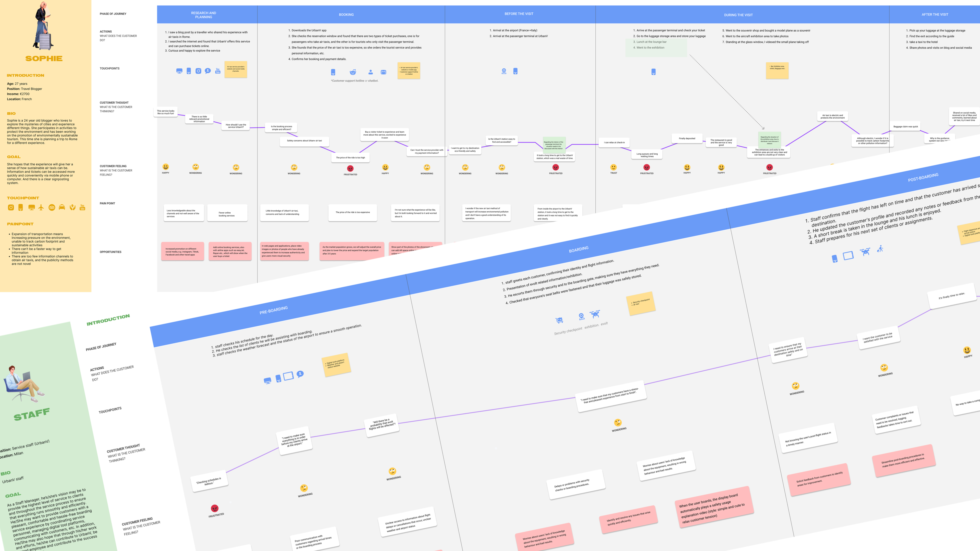Select the DURING THE VISIT phase header

[738, 15]
